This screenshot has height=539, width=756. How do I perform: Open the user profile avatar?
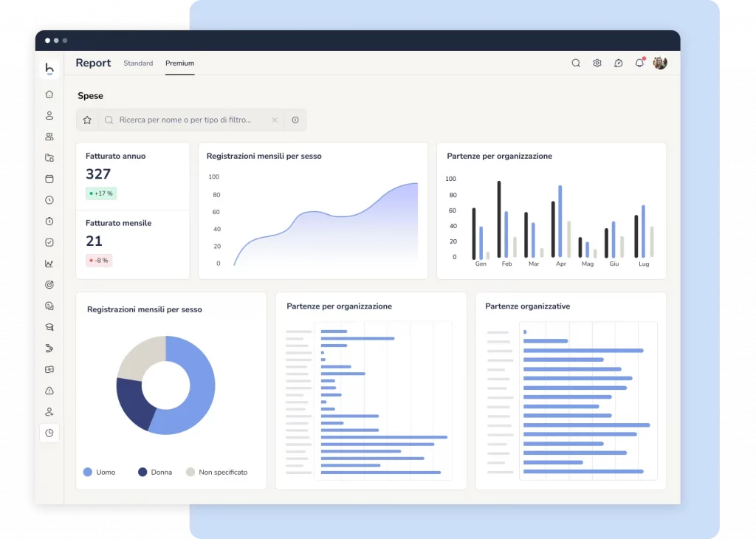tap(660, 63)
